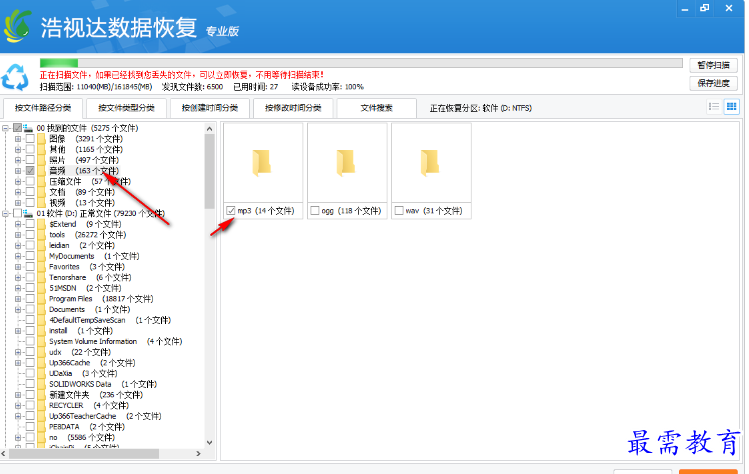Click the folder icon beside 图像
Screen dimensions: 749x474
point(42,139)
